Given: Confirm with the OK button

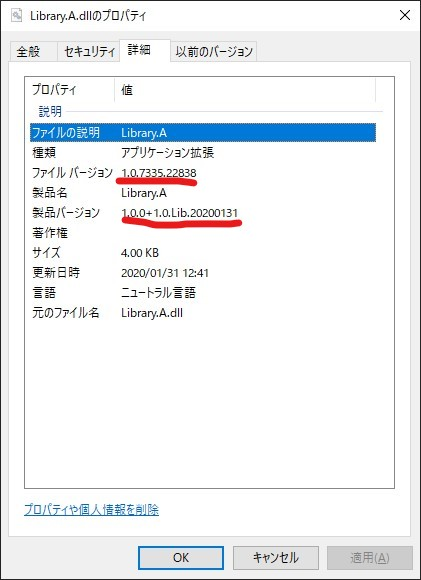Looking at the screenshot, I should pyautogui.click(x=181, y=557).
